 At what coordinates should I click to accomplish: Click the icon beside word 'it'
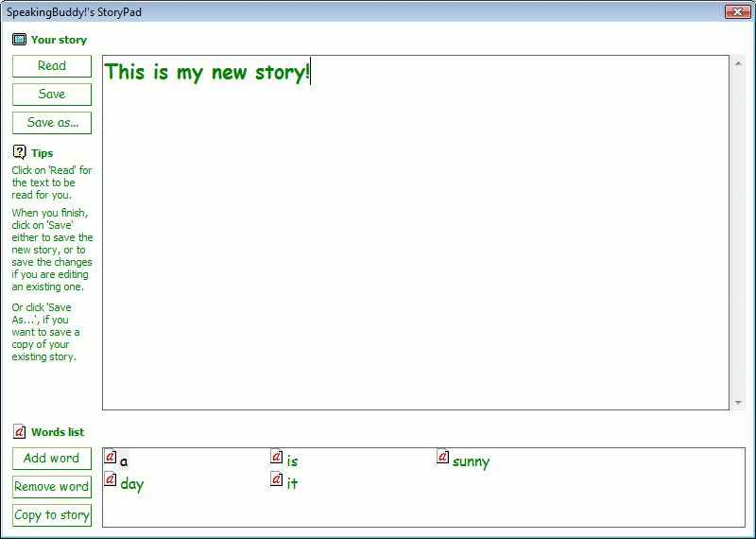277,480
